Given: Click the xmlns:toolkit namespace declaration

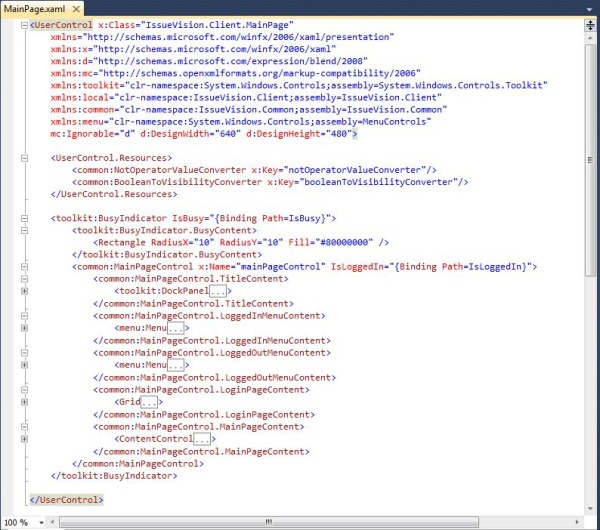Looking at the screenshot, I should pos(299,85).
